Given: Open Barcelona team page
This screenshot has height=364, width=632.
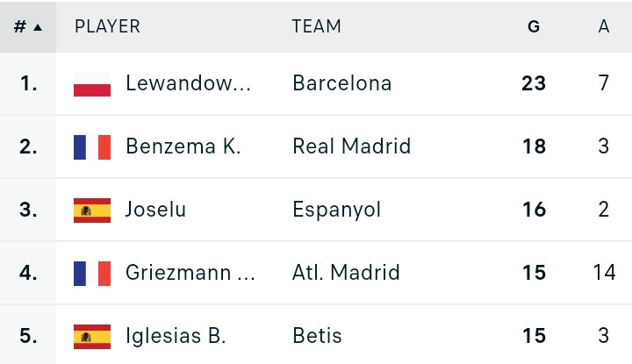Looking at the screenshot, I should click(342, 83).
